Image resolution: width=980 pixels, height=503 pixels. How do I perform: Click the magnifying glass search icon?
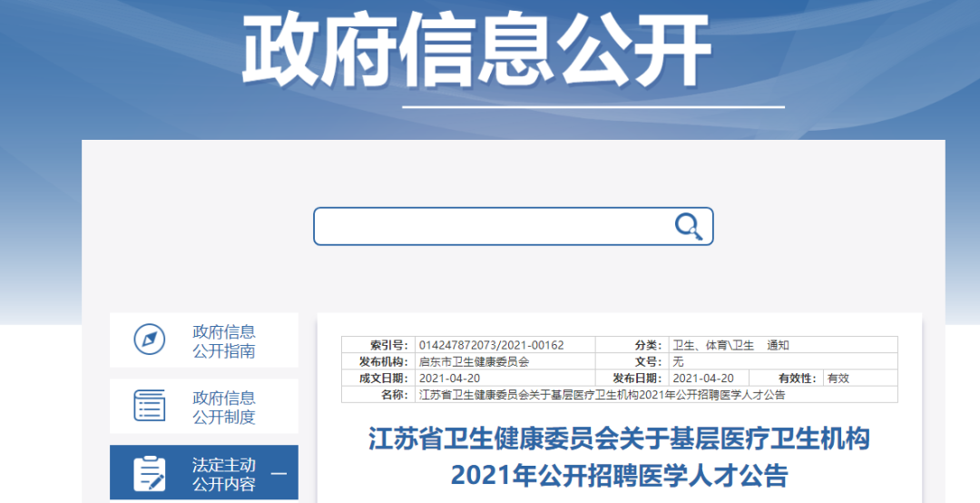[689, 226]
